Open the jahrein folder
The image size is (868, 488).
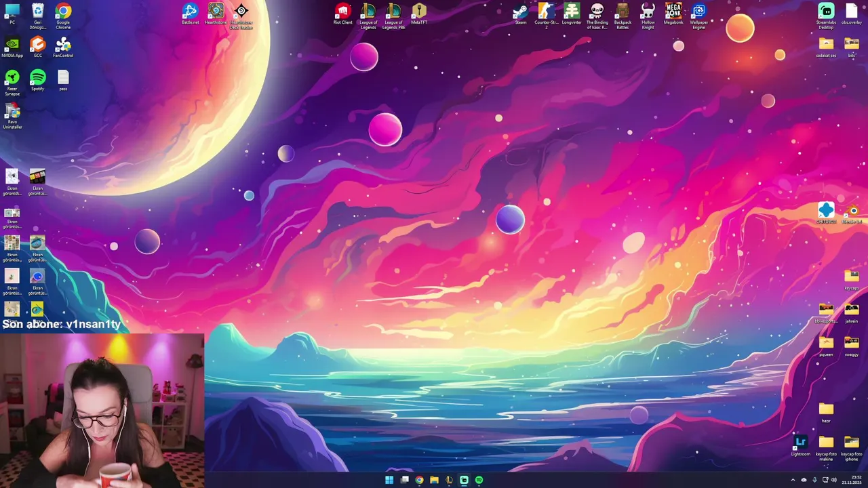coord(852,312)
